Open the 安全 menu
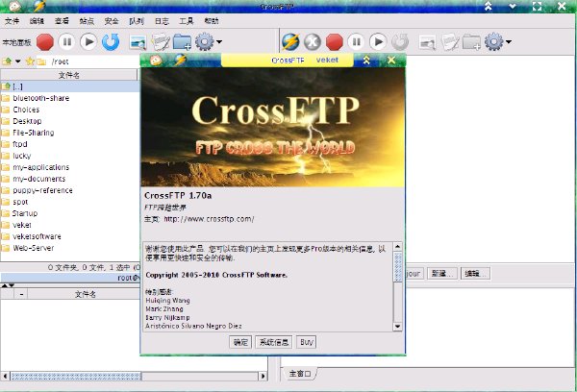The height and width of the screenshot is (392, 577). (x=112, y=21)
